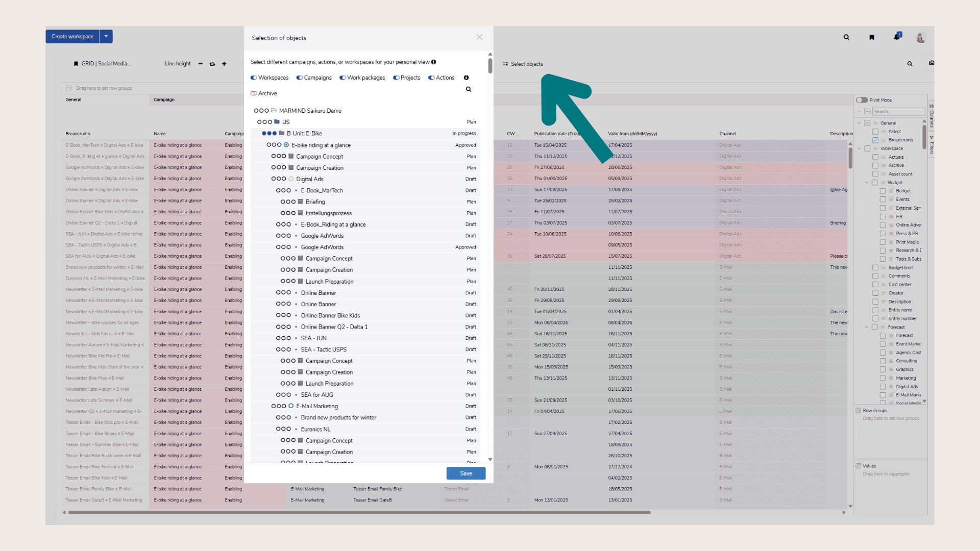The height and width of the screenshot is (551, 980).
Task: Click the search icon inside the dialog
Action: (x=469, y=89)
